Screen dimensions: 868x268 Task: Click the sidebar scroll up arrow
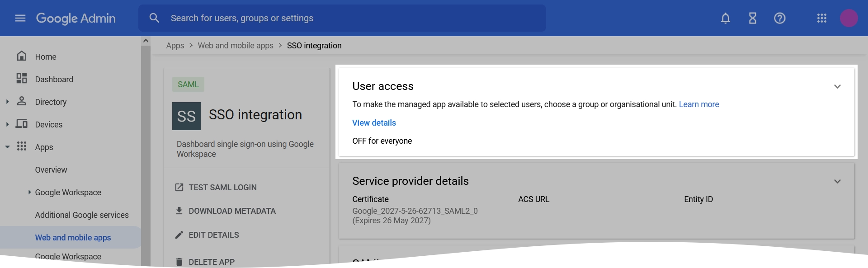point(146,41)
